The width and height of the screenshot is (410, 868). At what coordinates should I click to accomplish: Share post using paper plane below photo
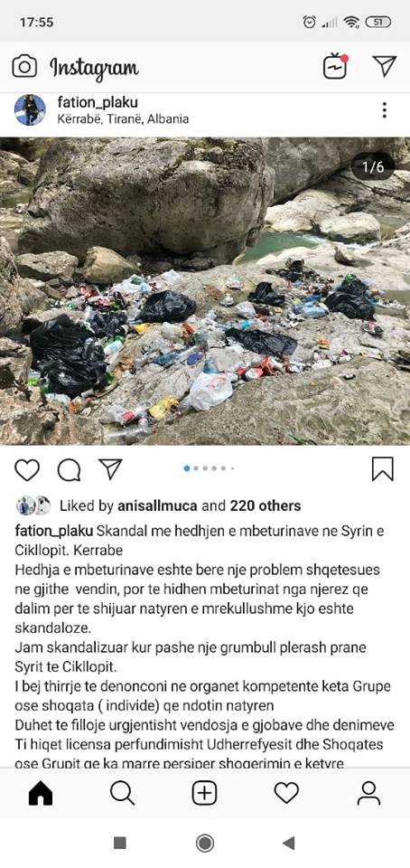pyautogui.click(x=110, y=469)
